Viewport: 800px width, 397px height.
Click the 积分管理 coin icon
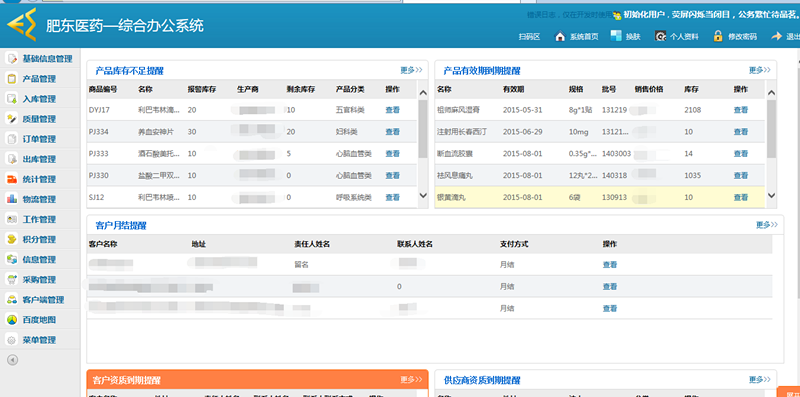tap(11, 239)
